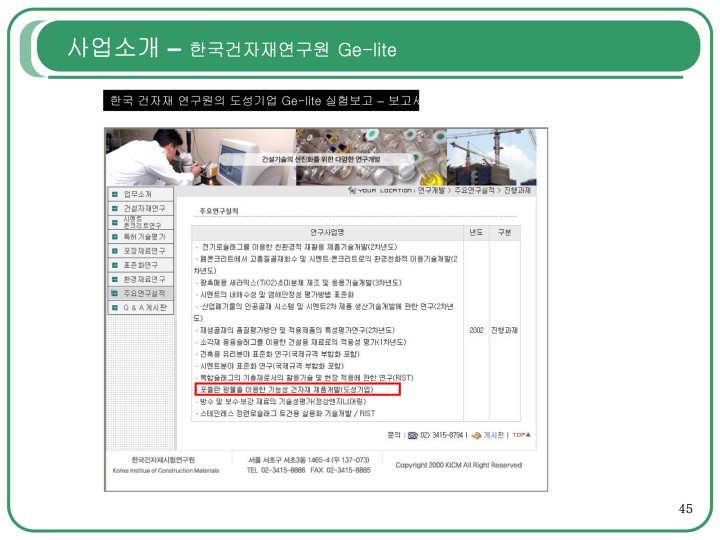Viewport: 720px width, 540px height.
Task: Open the 게시판 link near the phone number
Action: tap(494, 435)
